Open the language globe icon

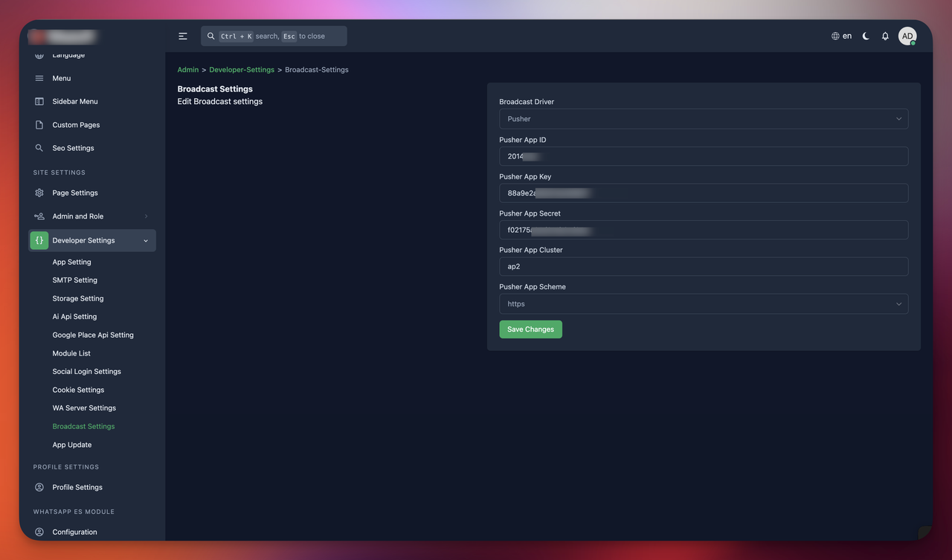pos(835,36)
